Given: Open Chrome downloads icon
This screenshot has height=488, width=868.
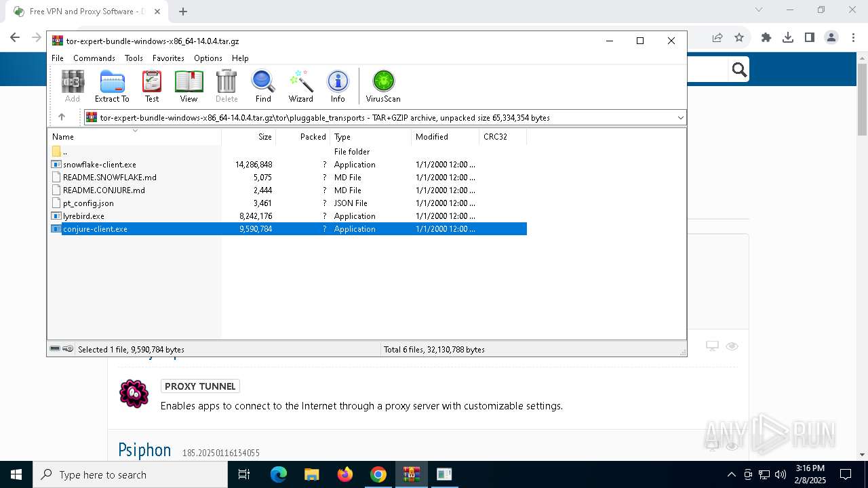Looking at the screenshot, I should pyautogui.click(x=788, y=37).
